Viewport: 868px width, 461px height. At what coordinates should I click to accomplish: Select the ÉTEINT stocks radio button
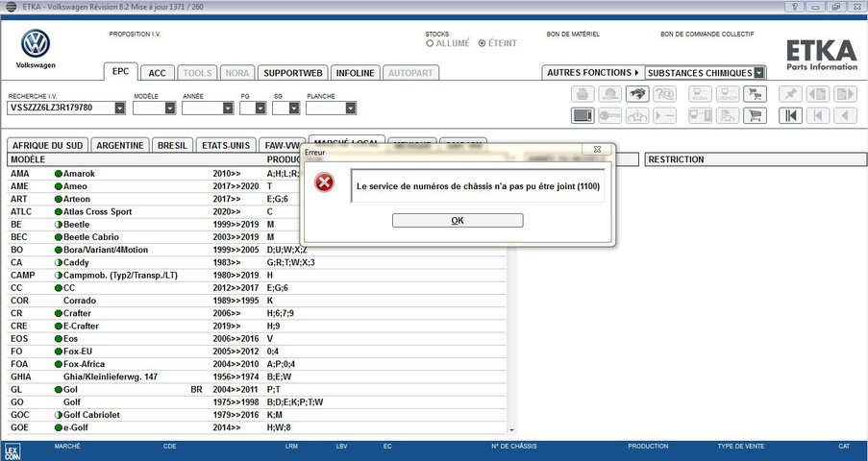[x=482, y=43]
